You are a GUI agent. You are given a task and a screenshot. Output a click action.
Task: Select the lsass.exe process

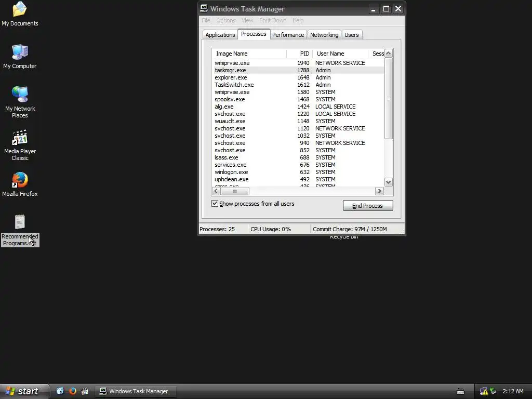pyautogui.click(x=298, y=157)
